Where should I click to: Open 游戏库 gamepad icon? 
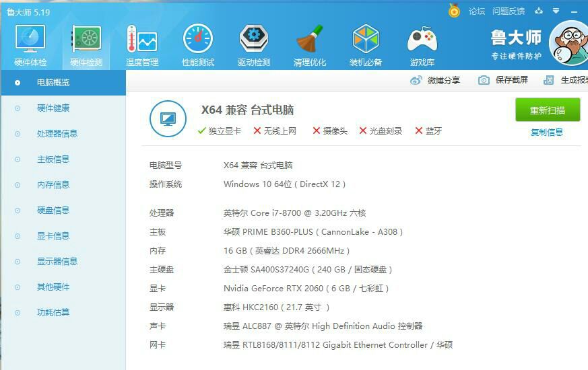[422, 45]
